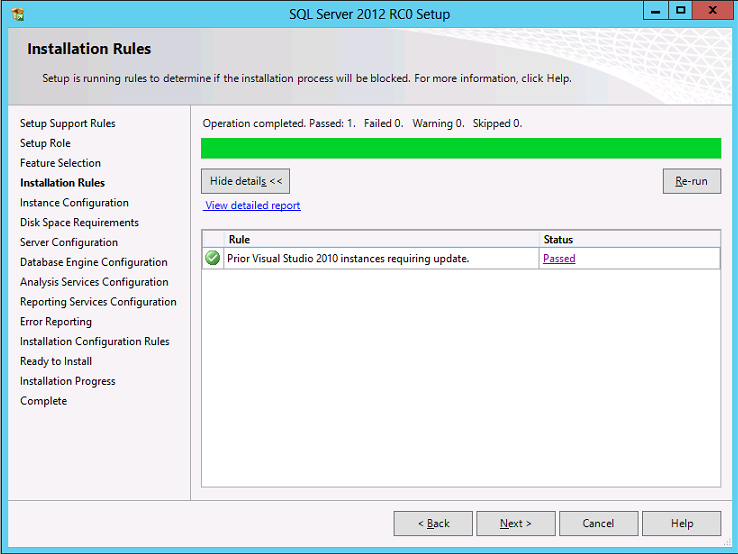Screen dimensions: 738x554
Task: Select Ready to Install step
Action: (56, 361)
